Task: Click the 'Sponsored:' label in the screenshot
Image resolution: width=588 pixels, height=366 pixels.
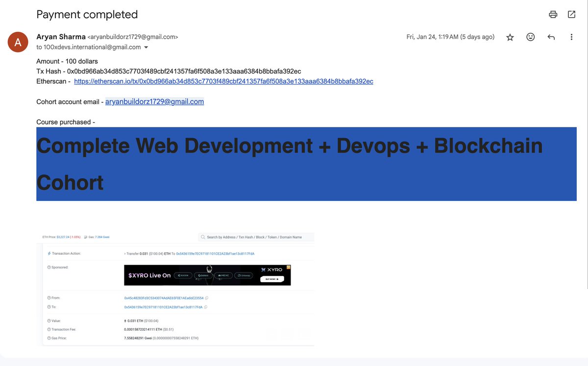Action: [60, 268]
